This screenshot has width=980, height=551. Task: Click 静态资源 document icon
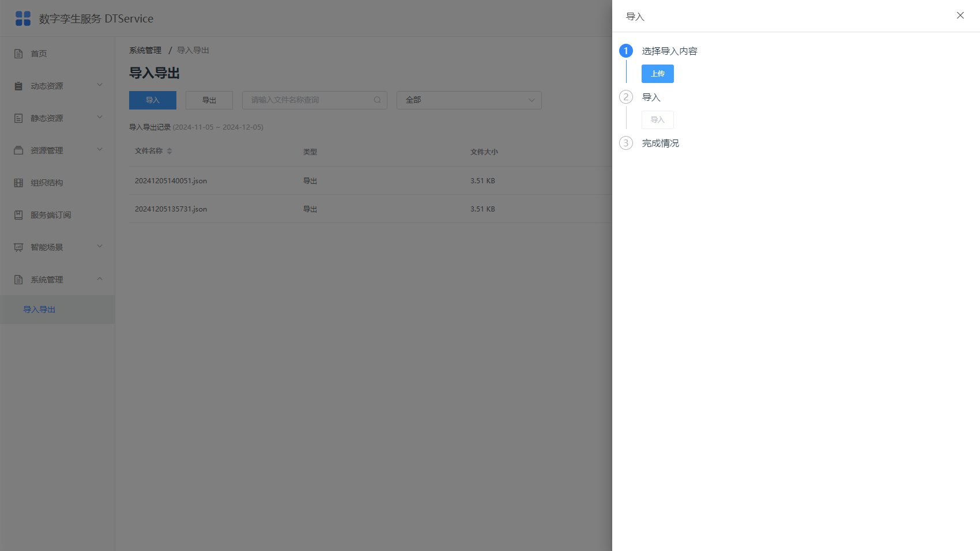(18, 118)
